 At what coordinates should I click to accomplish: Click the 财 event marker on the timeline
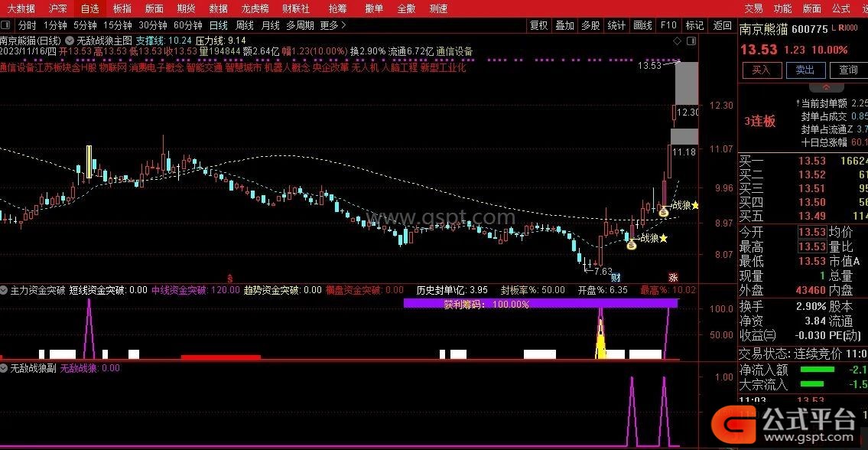(x=615, y=277)
